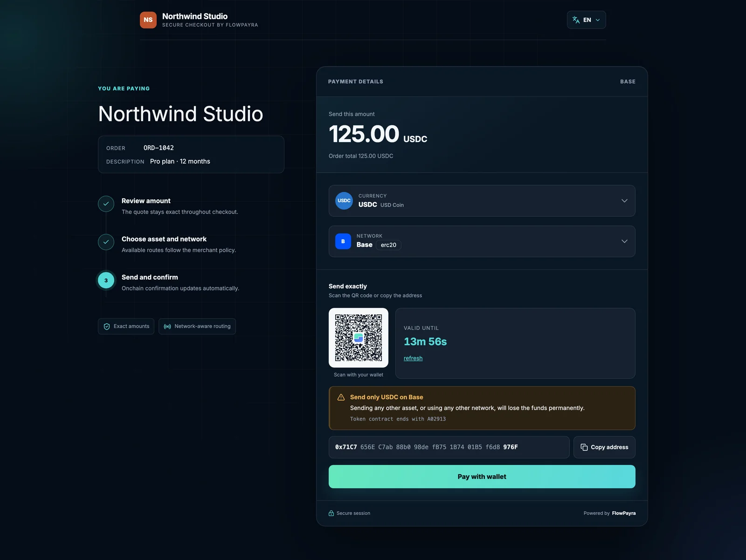Screen dimensions: 746x560
Task: Click the payment QR code
Action: click(x=359, y=338)
